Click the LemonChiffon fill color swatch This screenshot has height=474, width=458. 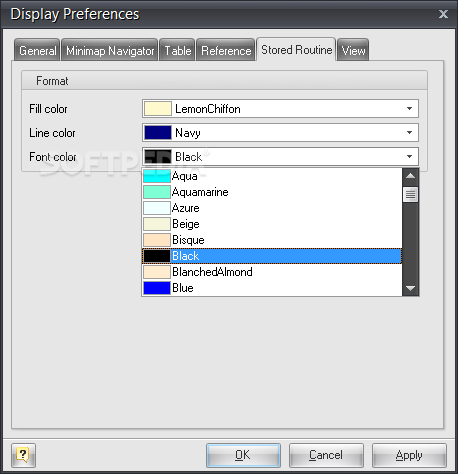pyautogui.click(x=158, y=109)
